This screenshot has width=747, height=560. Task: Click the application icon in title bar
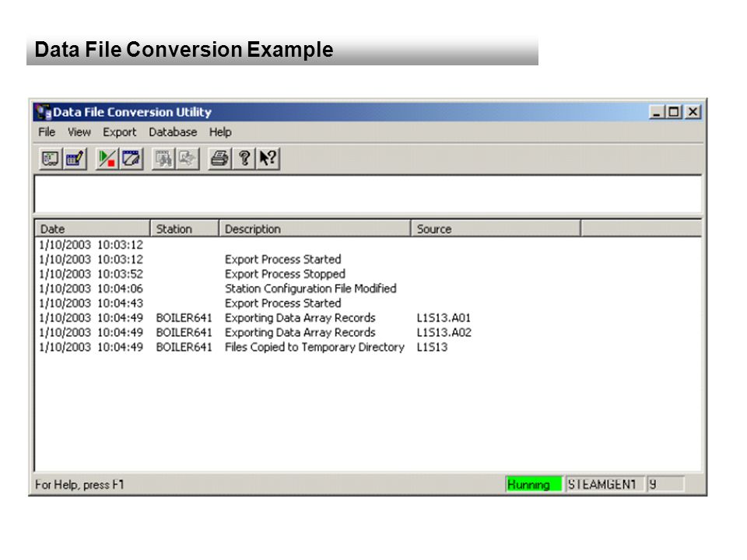pyautogui.click(x=44, y=112)
